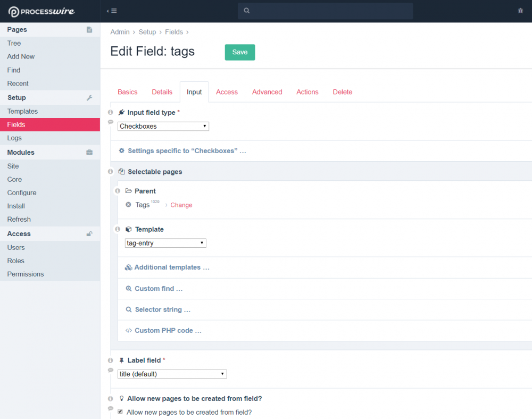Expand the Custom PHP code section
The width and height of the screenshot is (532, 419).
pyautogui.click(x=168, y=331)
